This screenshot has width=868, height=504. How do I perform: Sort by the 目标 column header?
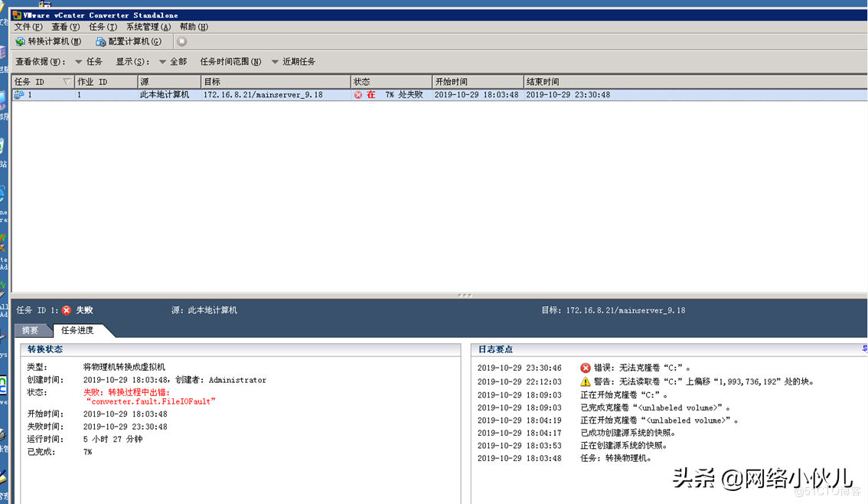tap(276, 82)
